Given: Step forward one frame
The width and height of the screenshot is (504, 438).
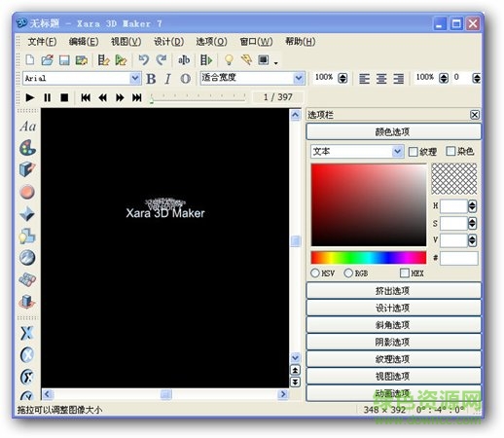Looking at the screenshot, I should coord(120,97).
